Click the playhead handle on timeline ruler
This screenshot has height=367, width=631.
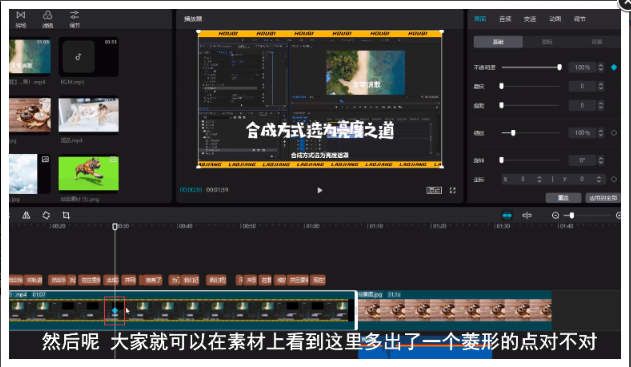click(x=115, y=227)
